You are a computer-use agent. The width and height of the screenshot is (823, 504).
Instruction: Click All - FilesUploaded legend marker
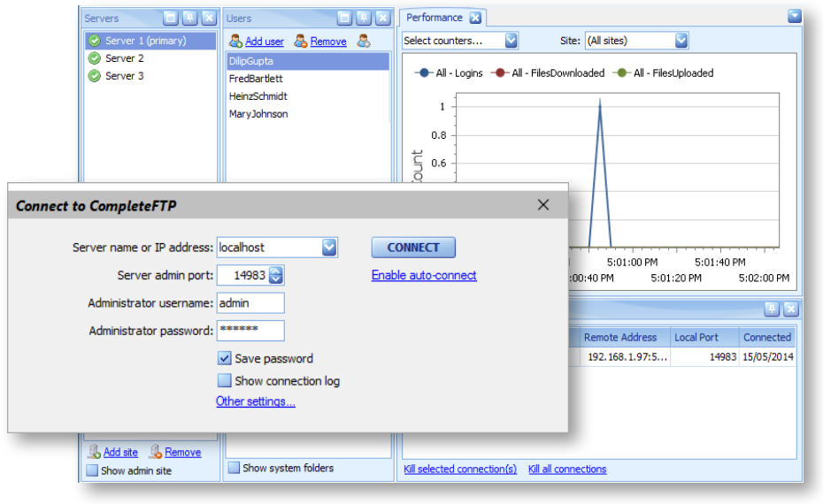click(x=621, y=73)
